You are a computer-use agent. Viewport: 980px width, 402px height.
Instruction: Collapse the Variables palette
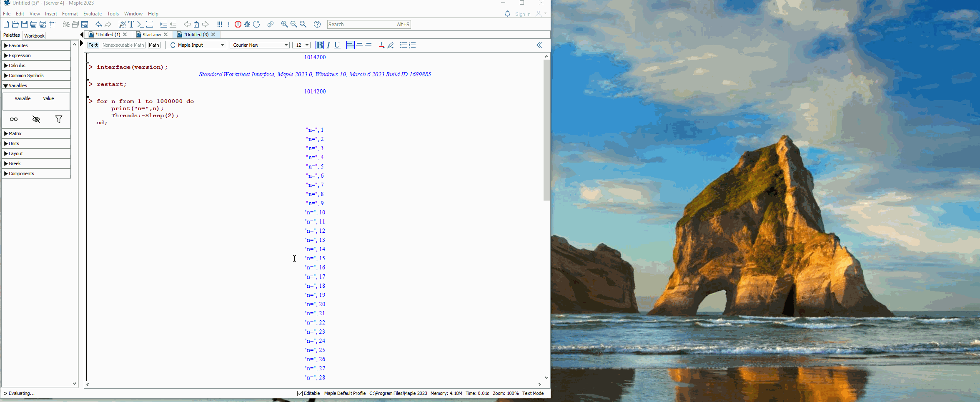point(36,85)
